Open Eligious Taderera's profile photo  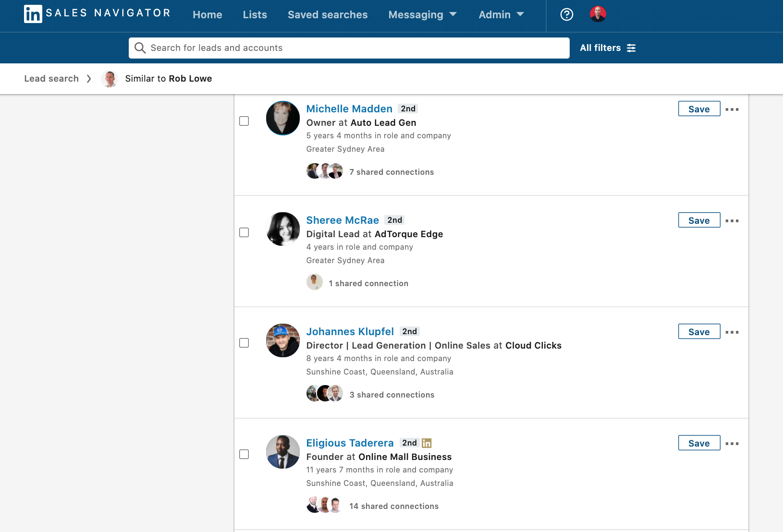tap(283, 452)
